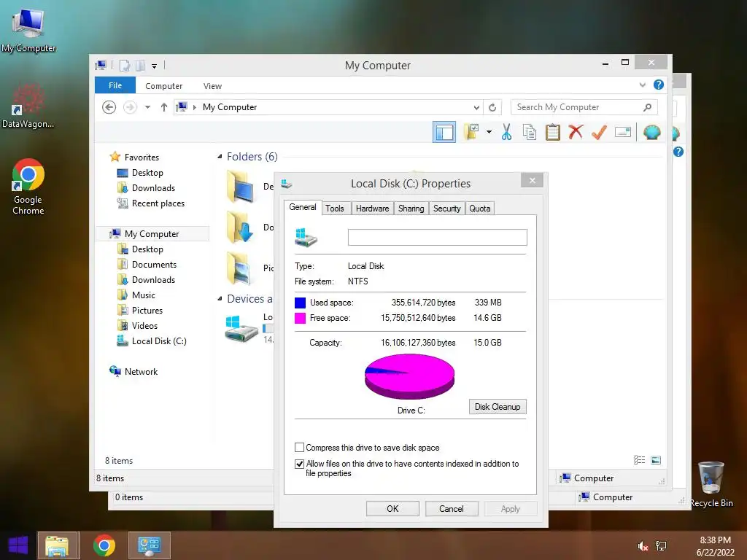Click the Back arrow in My Computer

(109, 107)
